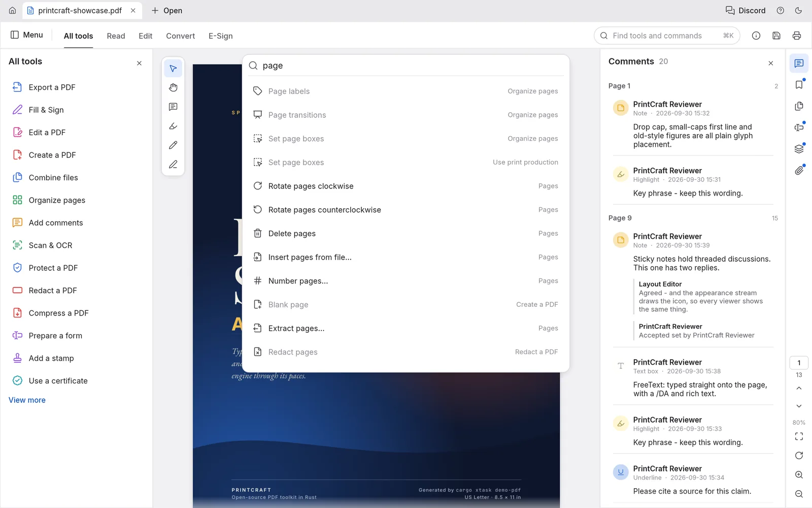Go to previous page chevron up
This screenshot has height=508, width=812.
coord(799,389)
